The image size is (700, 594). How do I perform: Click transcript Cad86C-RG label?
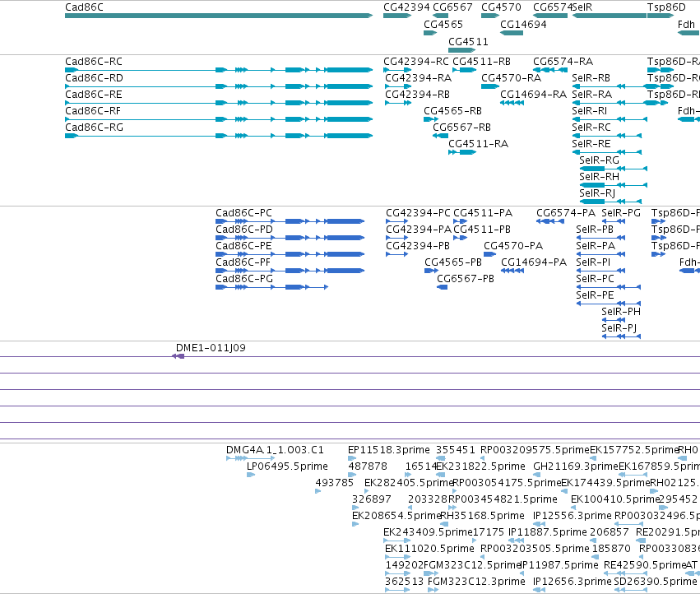pos(95,128)
